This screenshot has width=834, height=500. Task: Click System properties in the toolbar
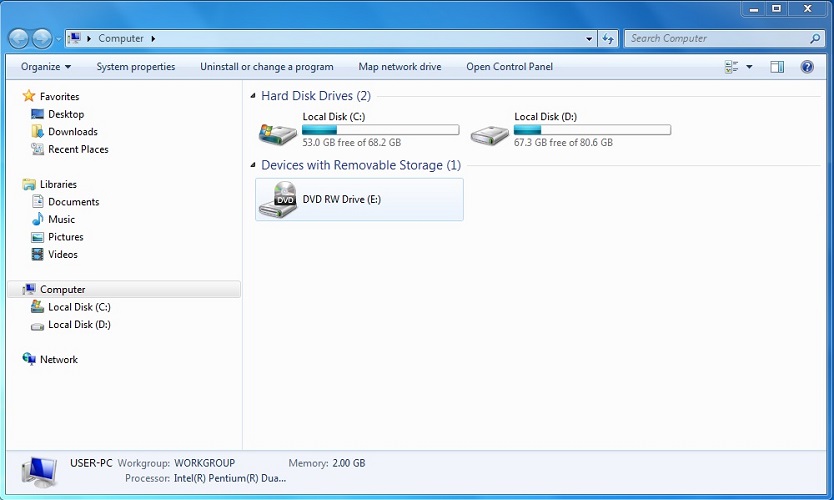pos(136,66)
